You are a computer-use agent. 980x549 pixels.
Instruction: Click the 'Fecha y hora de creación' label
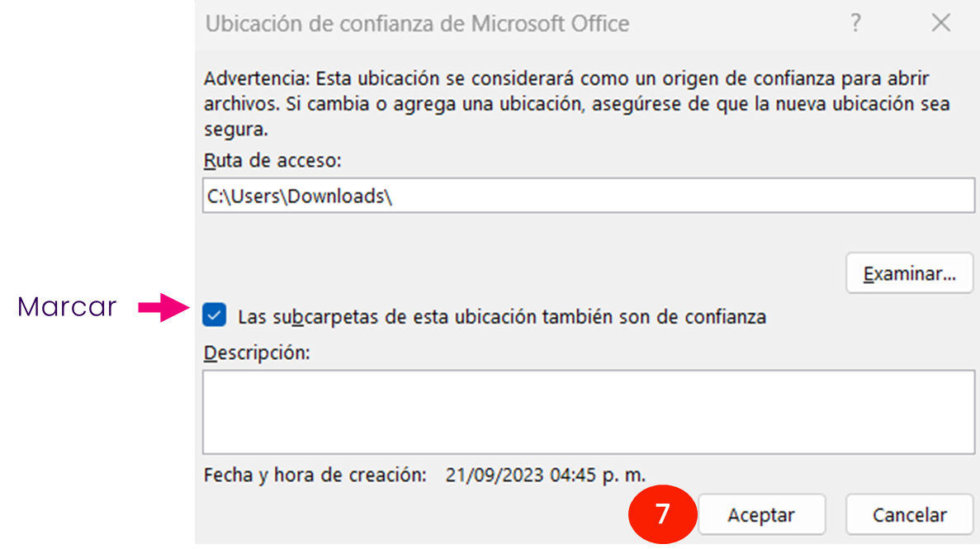[x=315, y=476]
